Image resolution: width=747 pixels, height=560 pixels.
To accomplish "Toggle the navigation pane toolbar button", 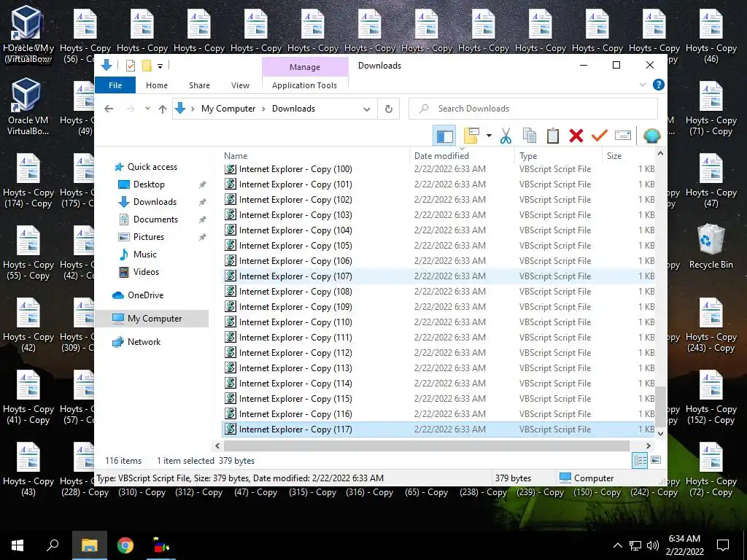I will [444, 136].
